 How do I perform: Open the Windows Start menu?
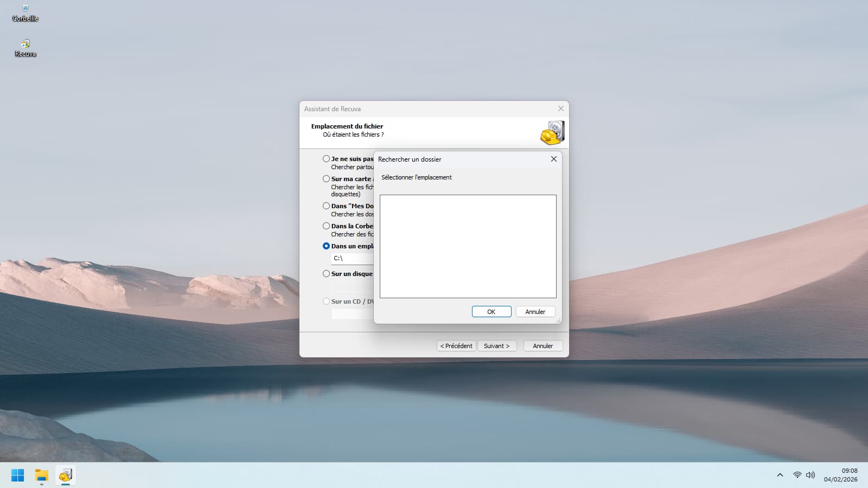[17, 475]
